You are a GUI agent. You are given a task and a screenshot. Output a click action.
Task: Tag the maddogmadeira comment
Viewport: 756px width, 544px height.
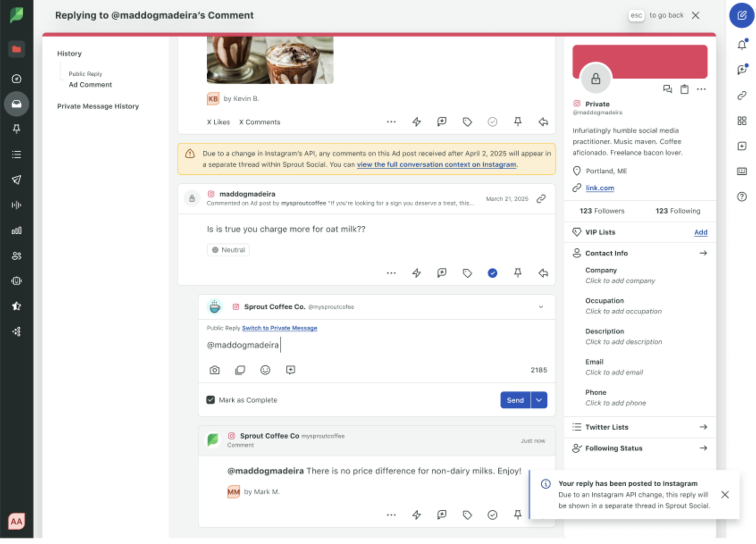[467, 273]
